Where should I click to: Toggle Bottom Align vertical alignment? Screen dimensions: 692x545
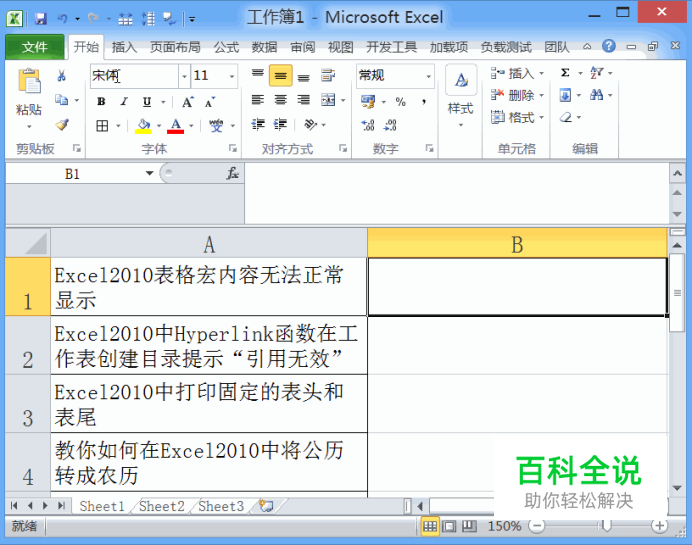(304, 75)
